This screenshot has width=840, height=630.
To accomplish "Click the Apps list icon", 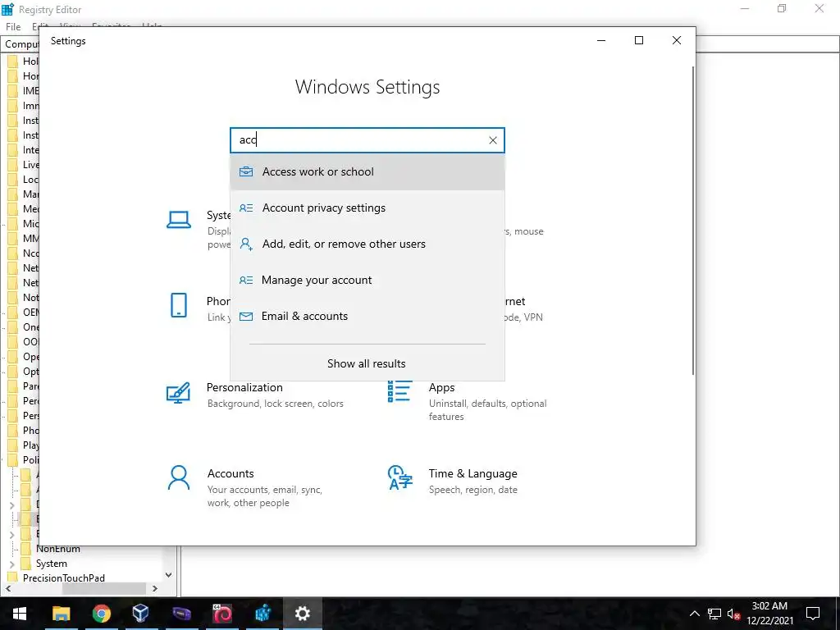I will pos(399,391).
